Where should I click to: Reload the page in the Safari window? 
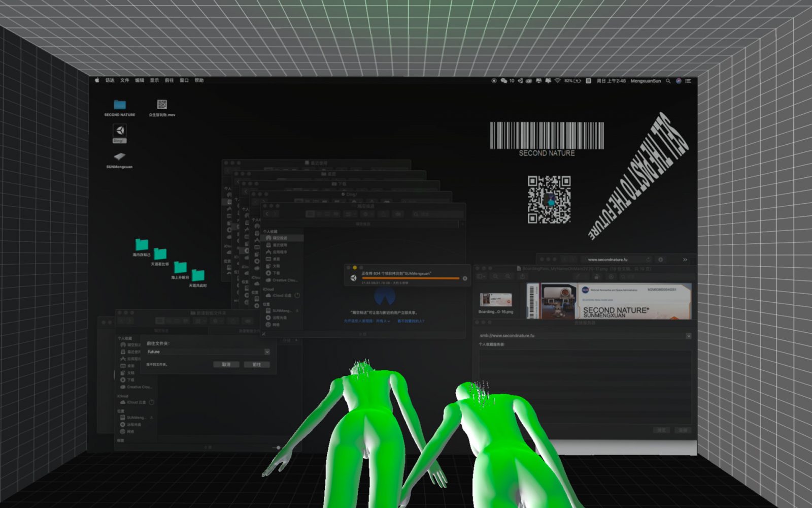coord(648,260)
